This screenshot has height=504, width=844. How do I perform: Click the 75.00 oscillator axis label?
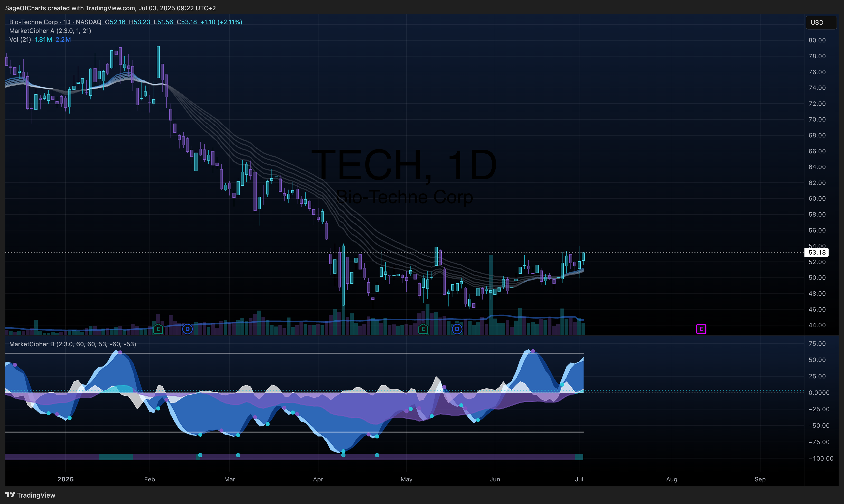817,344
